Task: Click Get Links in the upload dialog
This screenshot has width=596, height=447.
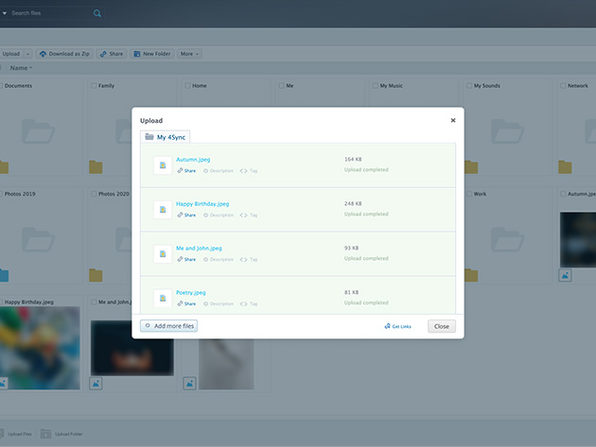Action: click(x=398, y=326)
